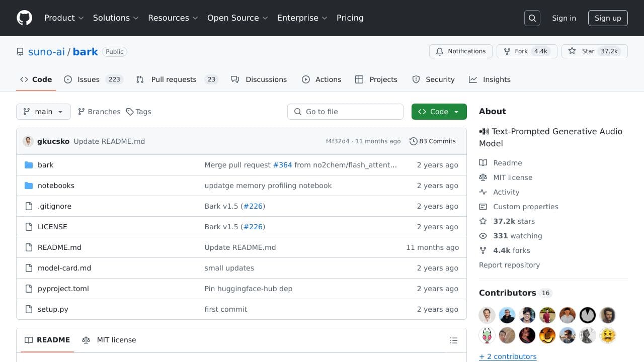This screenshot has height=362, width=644.
Task: Open the Contributors heading link
Action: tap(515, 293)
